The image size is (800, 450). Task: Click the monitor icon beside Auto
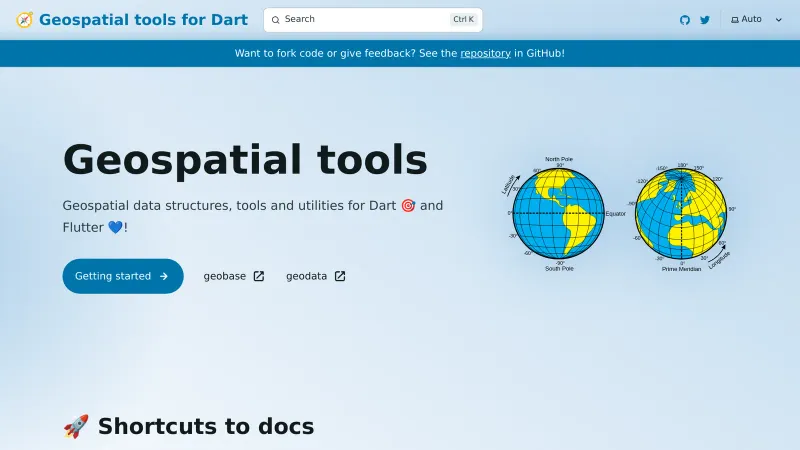(734, 19)
